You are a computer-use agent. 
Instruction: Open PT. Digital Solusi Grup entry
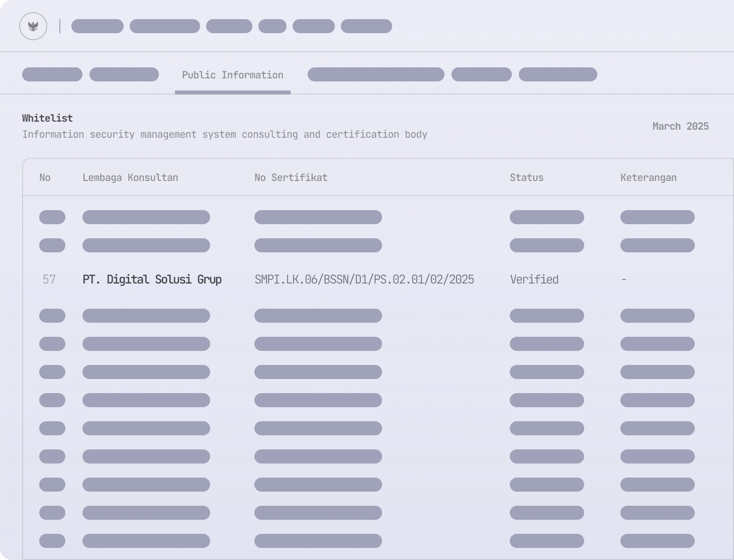152,279
